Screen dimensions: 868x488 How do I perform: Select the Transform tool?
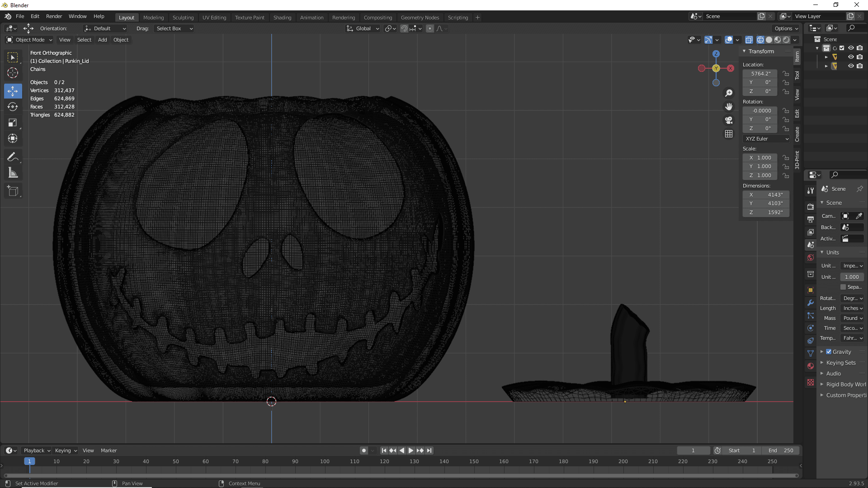click(x=13, y=138)
